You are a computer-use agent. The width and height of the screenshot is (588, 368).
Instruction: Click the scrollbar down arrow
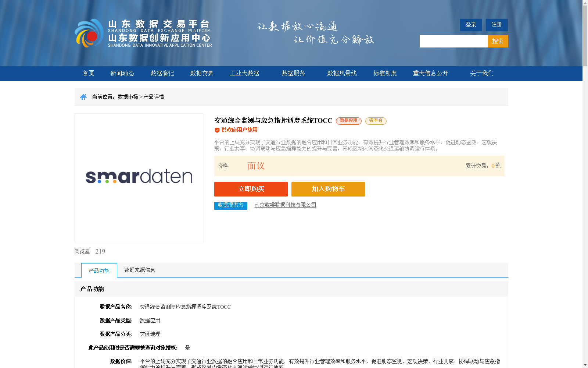[585, 365]
